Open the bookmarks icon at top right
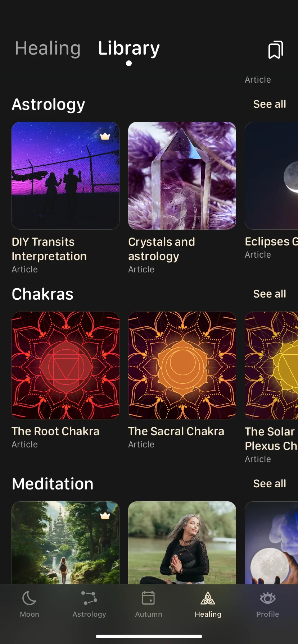The image size is (298, 644). [x=276, y=50]
